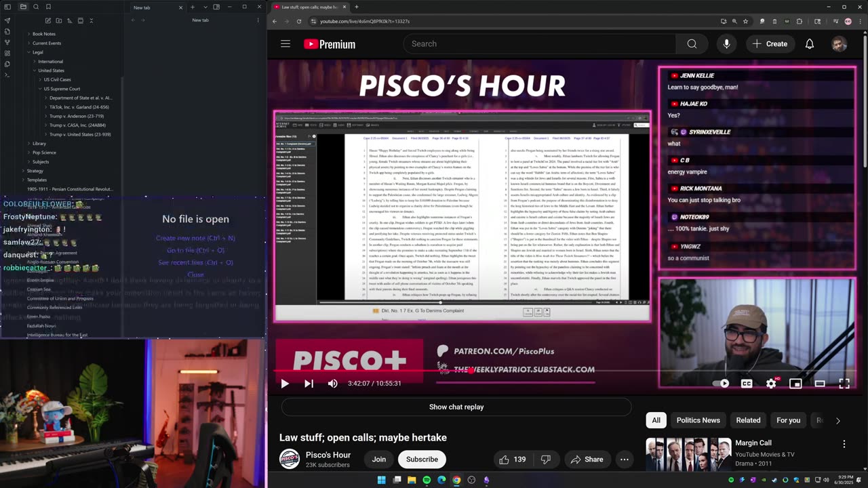Image resolution: width=868 pixels, height=488 pixels.
Task: Go to YouTube Premium home logo
Action: point(330,44)
